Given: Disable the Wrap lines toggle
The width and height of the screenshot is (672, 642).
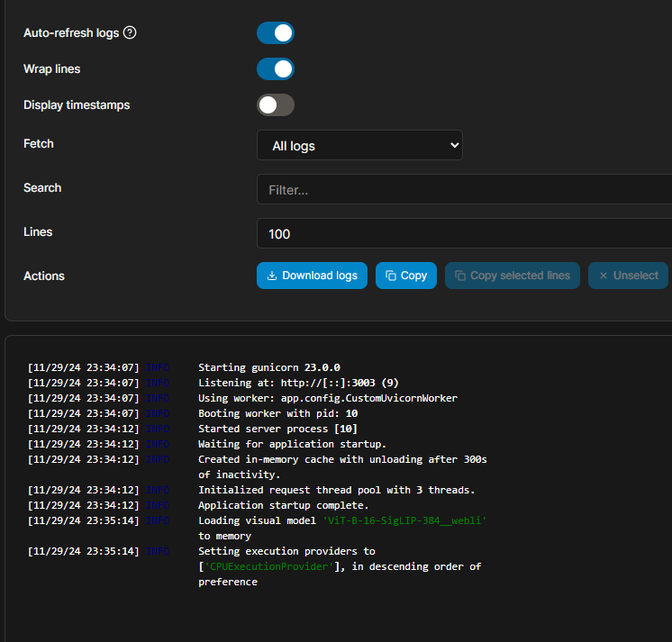Looking at the screenshot, I should coord(276,69).
